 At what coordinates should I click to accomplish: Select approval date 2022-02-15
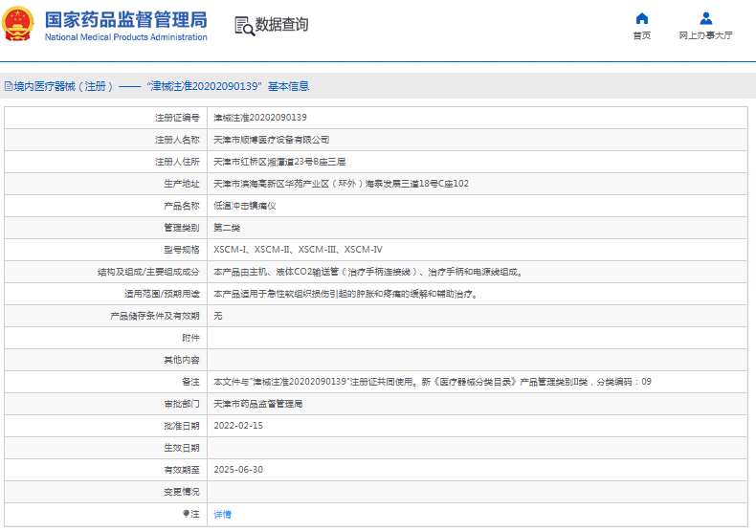238,426
